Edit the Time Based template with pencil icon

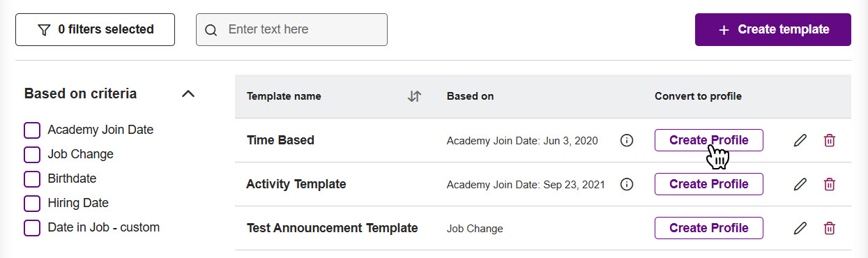click(x=800, y=140)
